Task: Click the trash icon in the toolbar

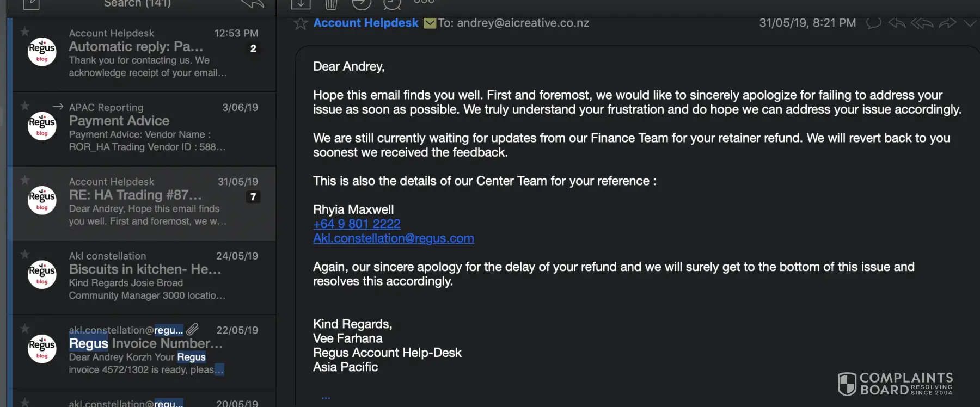Action: tap(331, 4)
